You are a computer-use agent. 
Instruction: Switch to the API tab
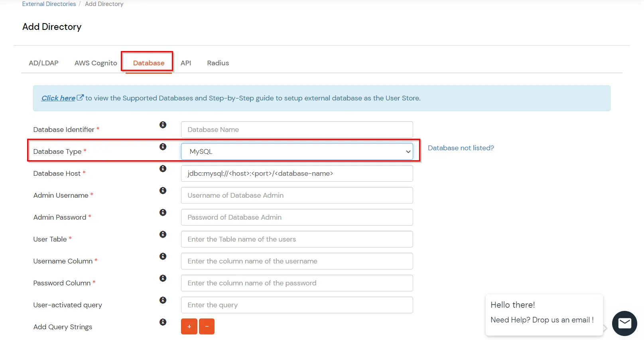point(186,63)
